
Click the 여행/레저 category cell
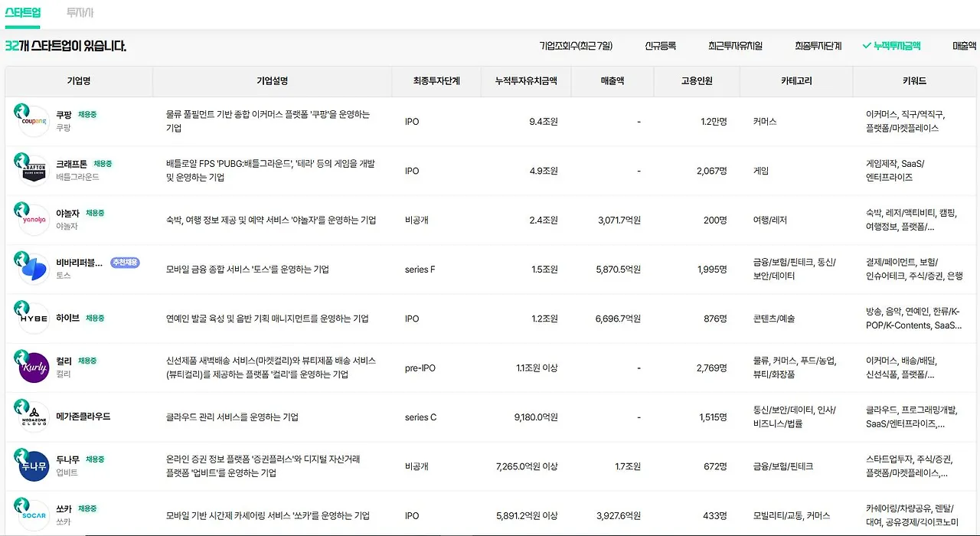(x=770, y=221)
